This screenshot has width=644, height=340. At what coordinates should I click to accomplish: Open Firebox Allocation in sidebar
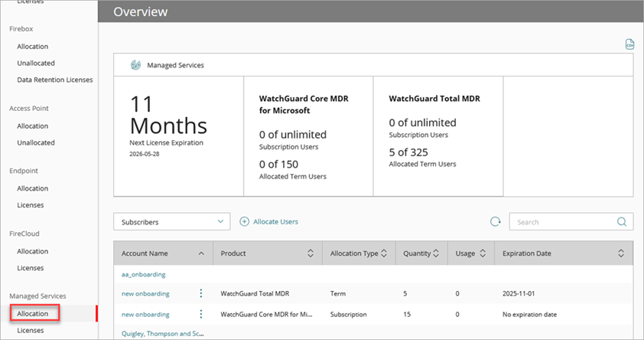32,47
